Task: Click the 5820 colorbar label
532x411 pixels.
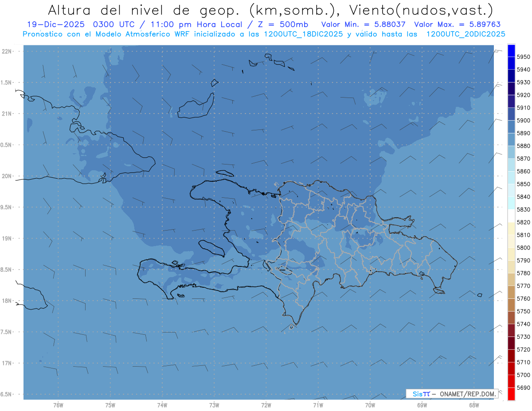Action: click(x=524, y=222)
